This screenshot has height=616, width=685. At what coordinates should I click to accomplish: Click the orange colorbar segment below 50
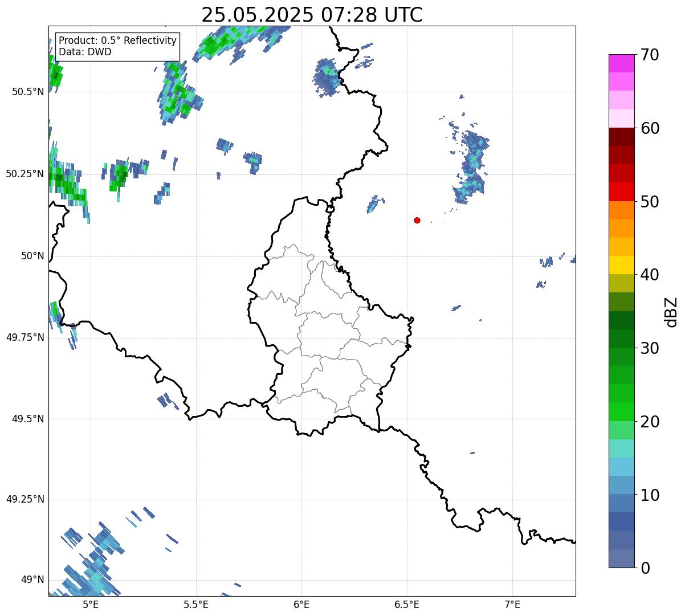click(x=621, y=210)
